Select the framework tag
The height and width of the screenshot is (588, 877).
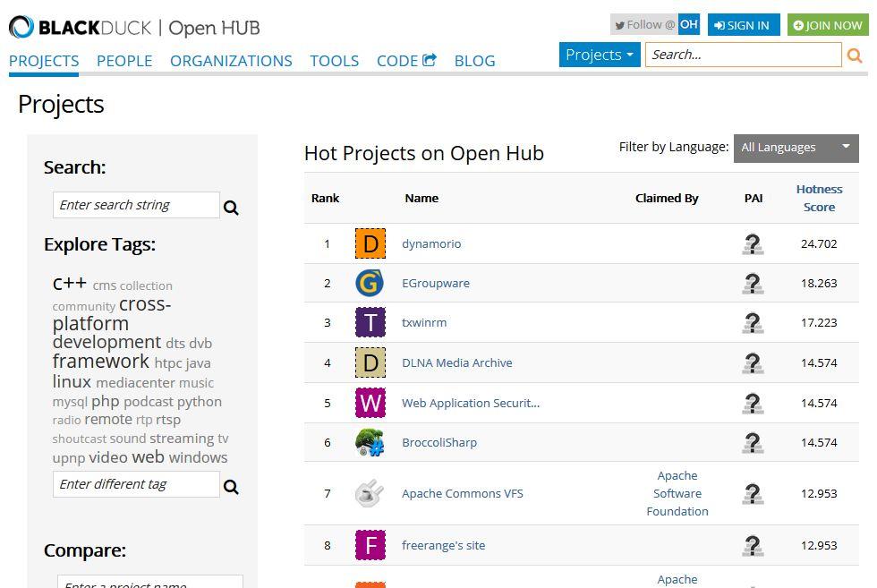click(x=100, y=362)
